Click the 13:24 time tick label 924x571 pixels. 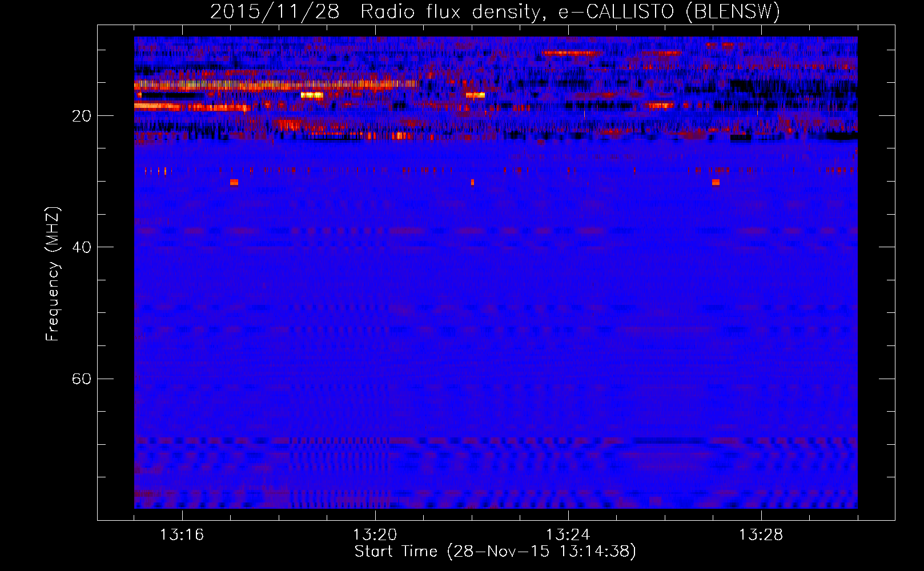pyautogui.click(x=568, y=535)
